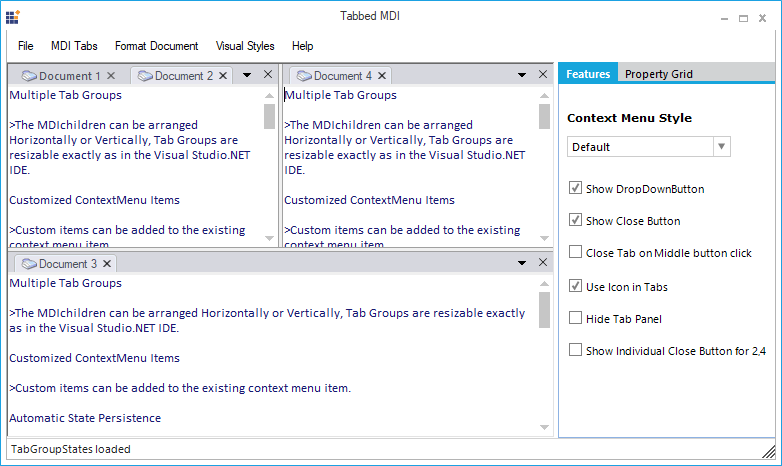Uncheck Show DropDownButton
The height and width of the screenshot is (466, 782).
click(x=576, y=188)
